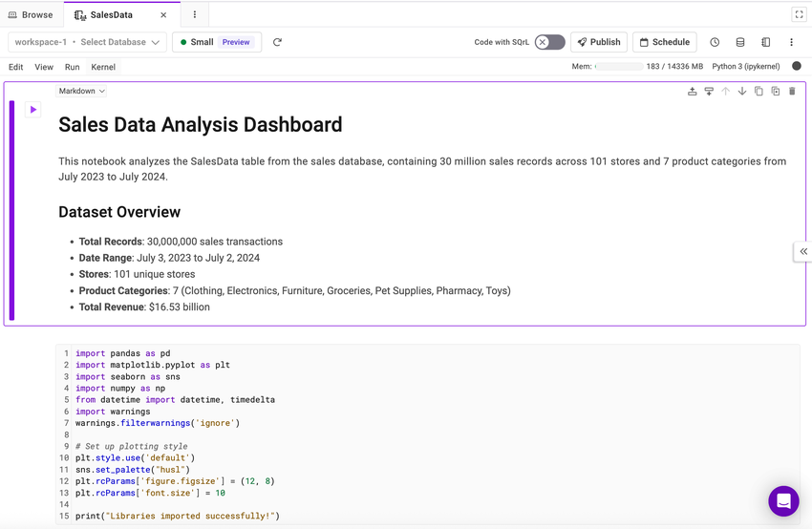Image resolution: width=812 pixels, height=529 pixels.
Task: Click the refresh icon beside Small
Action: [277, 42]
